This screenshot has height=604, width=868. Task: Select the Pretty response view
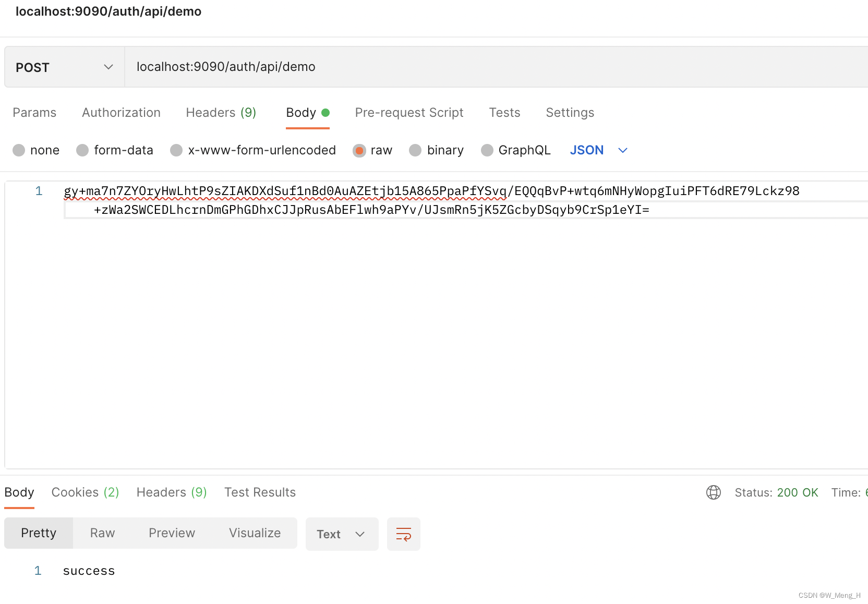(39, 533)
